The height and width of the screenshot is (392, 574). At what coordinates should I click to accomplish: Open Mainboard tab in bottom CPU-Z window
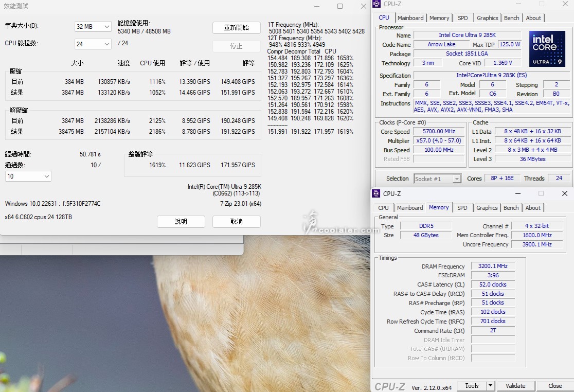410,208
